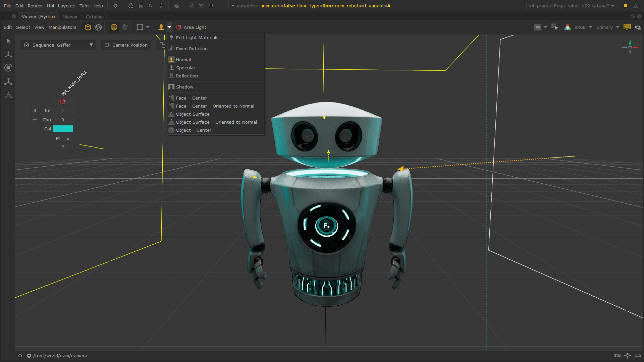
Task: Switch to the Catalog tab
Action: click(94, 17)
